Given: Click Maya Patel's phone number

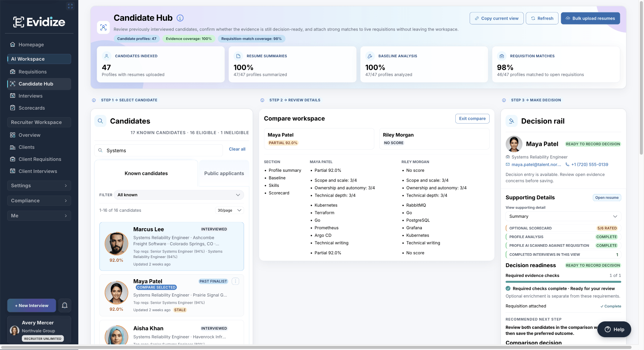Looking at the screenshot, I should coord(590,165).
